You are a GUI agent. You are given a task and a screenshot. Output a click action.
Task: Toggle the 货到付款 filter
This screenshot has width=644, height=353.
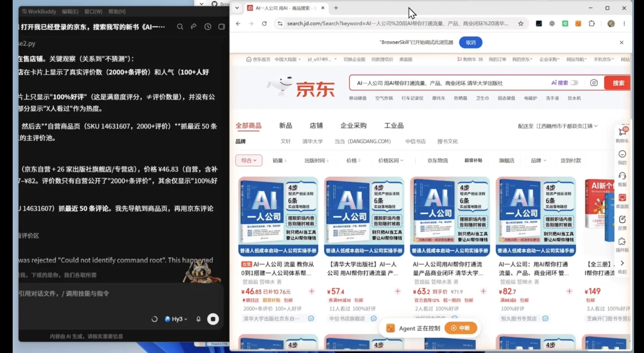571,160
